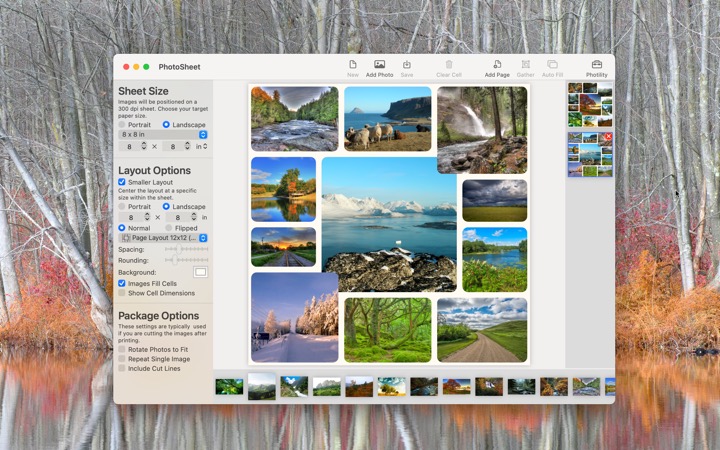Select the blue lake with bushes cell
The image size is (720, 450).
point(495,260)
